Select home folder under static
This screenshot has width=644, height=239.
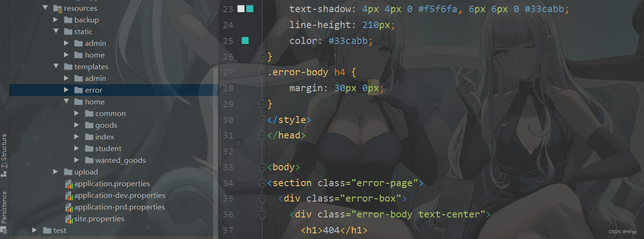(x=95, y=55)
